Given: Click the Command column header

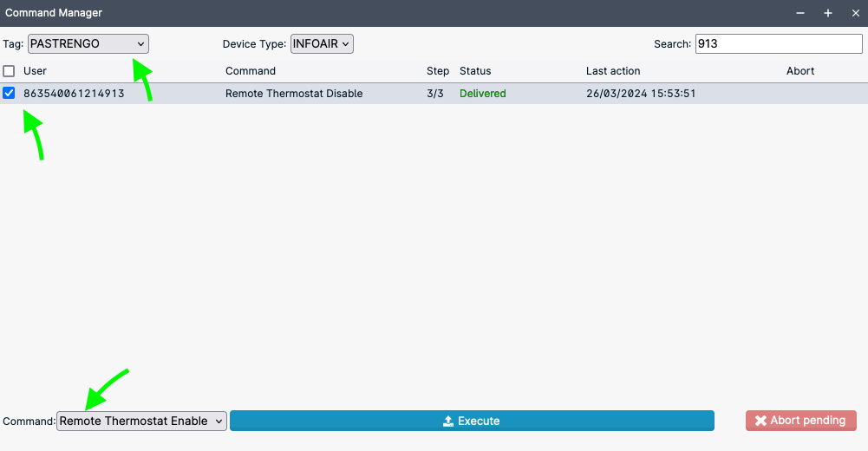Looking at the screenshot, I should click(x=251, y=71).
